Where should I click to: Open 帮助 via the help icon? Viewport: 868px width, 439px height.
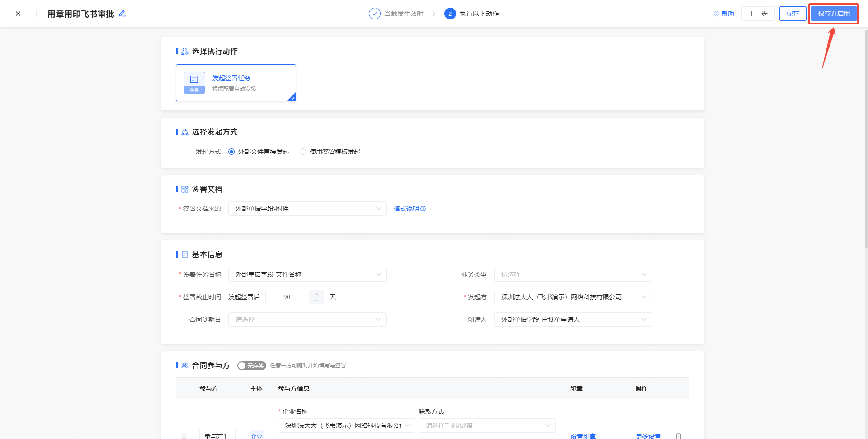[717, 14]
